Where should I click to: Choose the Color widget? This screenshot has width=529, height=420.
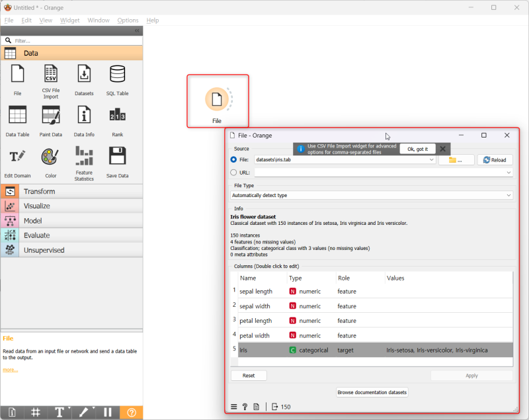click(x=51, y=163)
